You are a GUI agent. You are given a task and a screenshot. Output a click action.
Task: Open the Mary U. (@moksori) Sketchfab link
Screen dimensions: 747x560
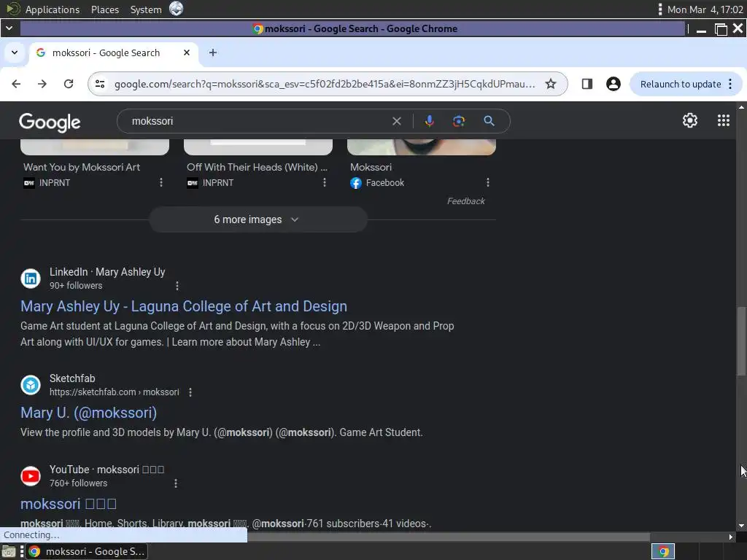pyautogui.click(x=88, y=413)
